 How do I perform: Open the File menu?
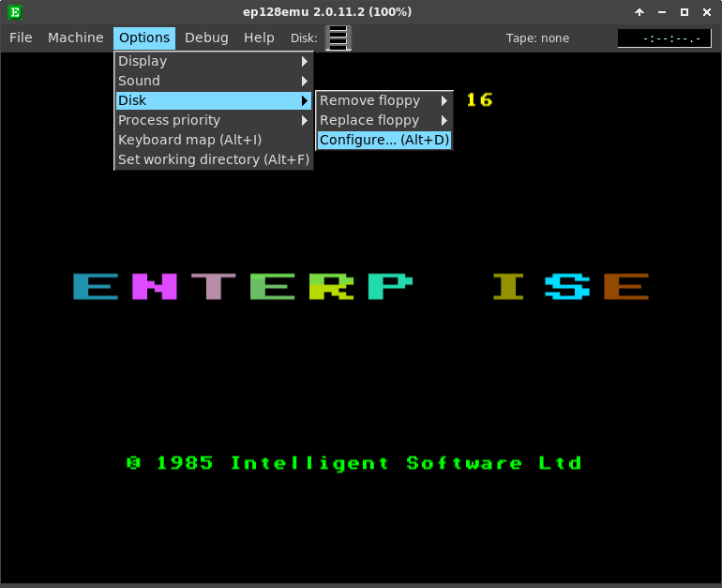[x=21, y=38]
